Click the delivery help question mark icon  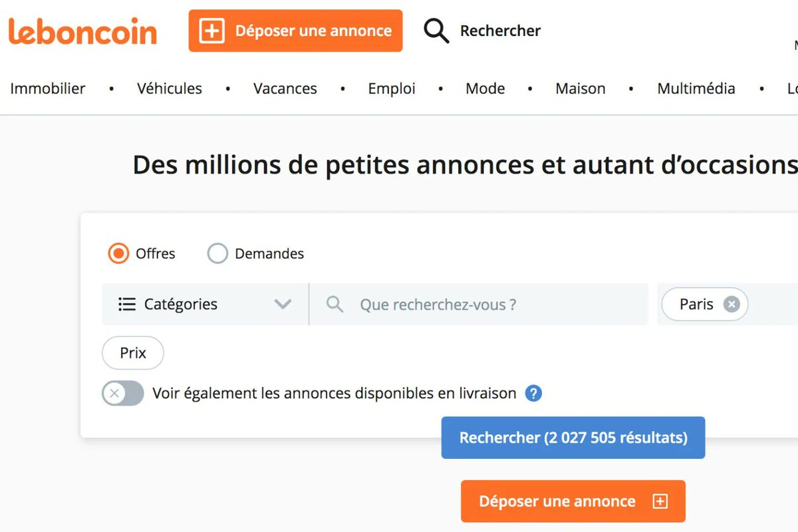[533, 393]
